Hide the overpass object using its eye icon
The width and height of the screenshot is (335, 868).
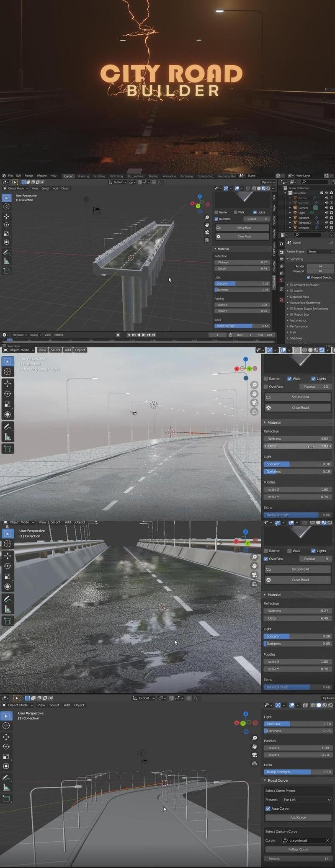pyautogui.click(x=327, y=227)
